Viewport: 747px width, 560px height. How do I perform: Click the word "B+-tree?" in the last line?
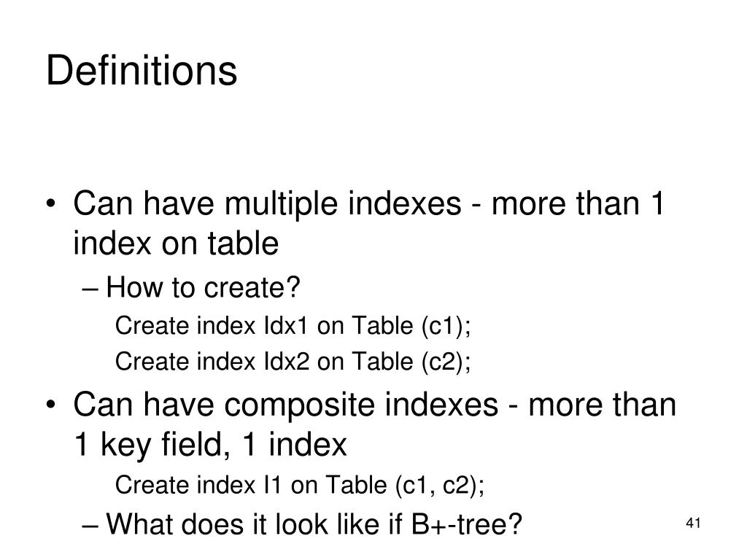pyautogui.click(x=466, y=524)
